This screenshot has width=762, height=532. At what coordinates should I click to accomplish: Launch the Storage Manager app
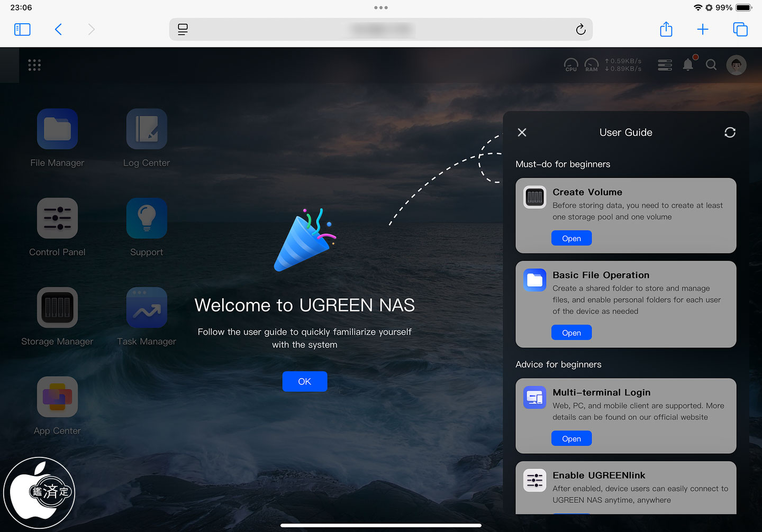coord(57,308)
